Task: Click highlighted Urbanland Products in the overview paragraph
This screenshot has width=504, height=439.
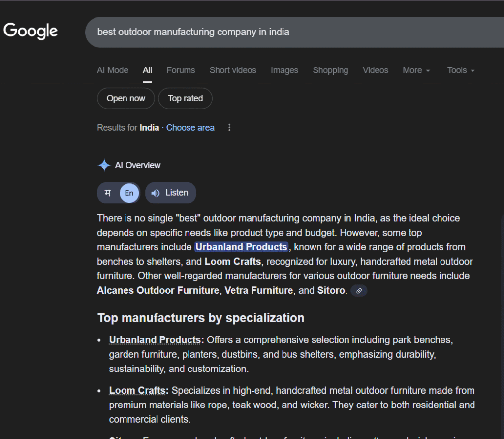Action: pyautogui.click(x=241, y=247)
